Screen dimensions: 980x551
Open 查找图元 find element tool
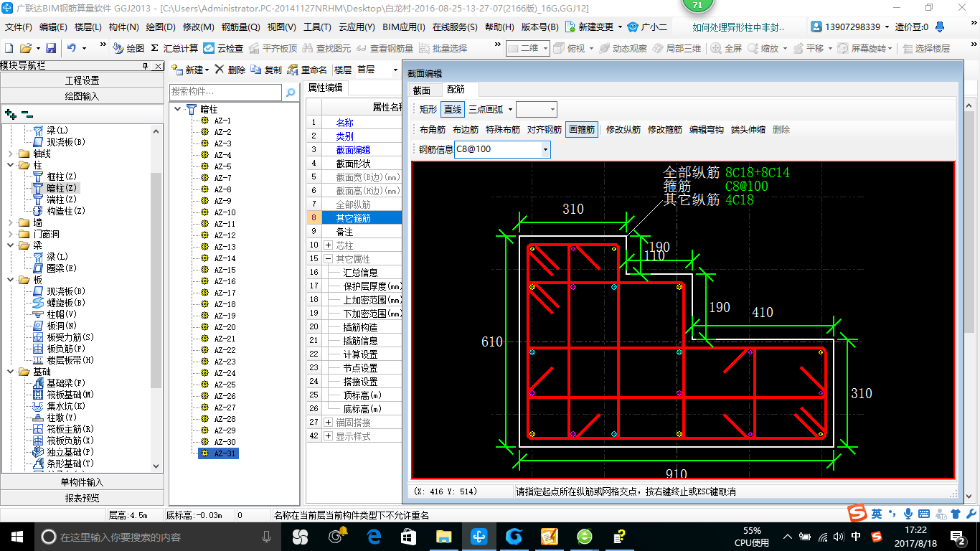(326, 48)
